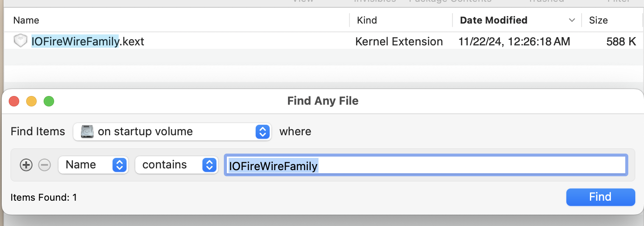
Task: Click the disk icon in the volume popup
Action: pyautogui.click(x=87, y=131)
